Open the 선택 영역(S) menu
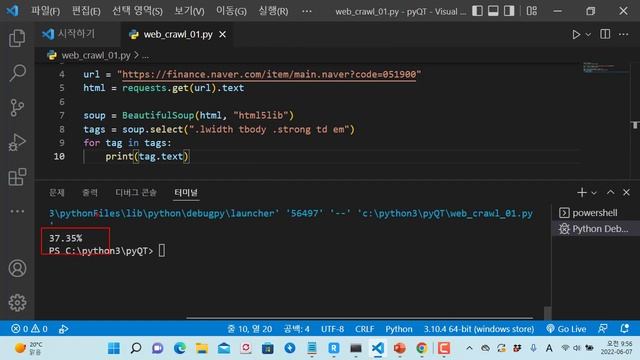 137,11
